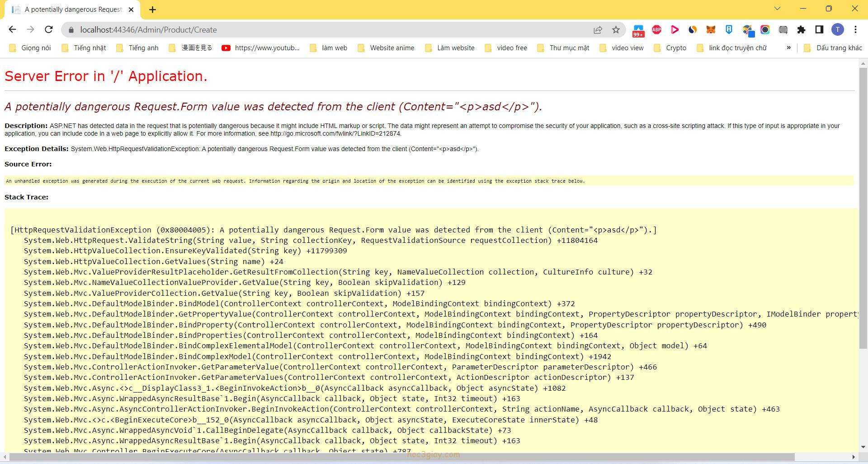Go back using the back arrow

click(13, 30)
